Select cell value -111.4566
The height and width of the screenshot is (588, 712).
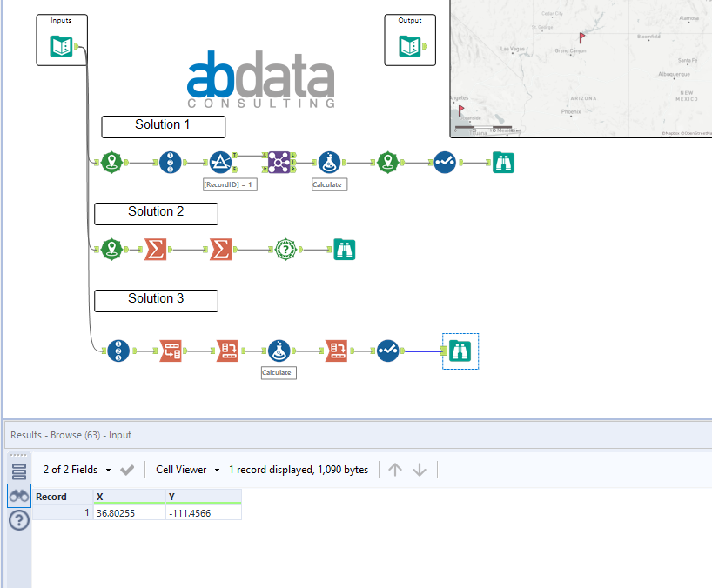pos(204,512)
